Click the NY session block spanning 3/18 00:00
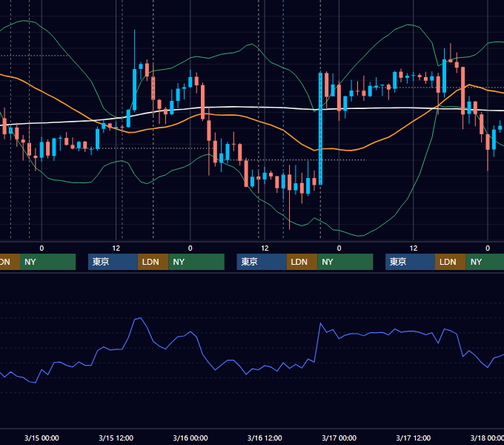The image size is (504, 445). 485,262
